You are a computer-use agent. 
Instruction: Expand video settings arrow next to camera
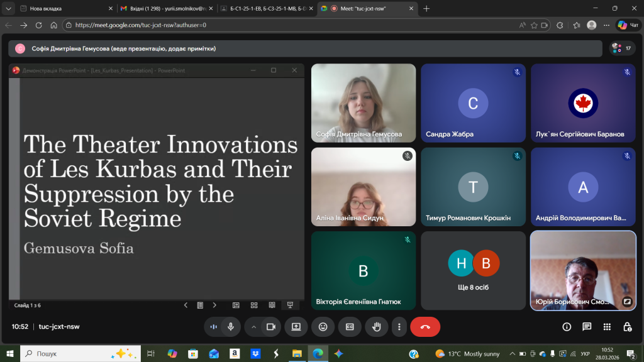(x=254, y=327)
